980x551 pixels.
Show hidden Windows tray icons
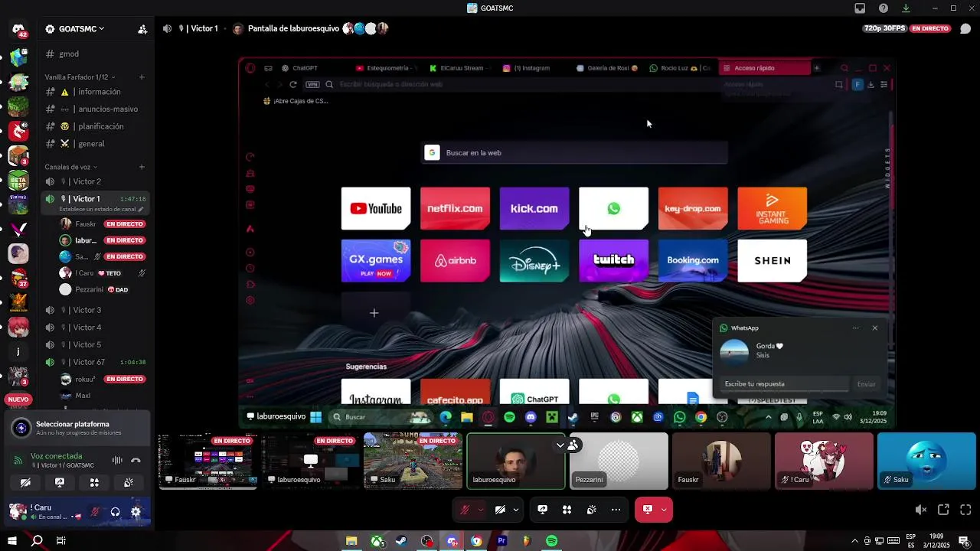pos(855,541)
